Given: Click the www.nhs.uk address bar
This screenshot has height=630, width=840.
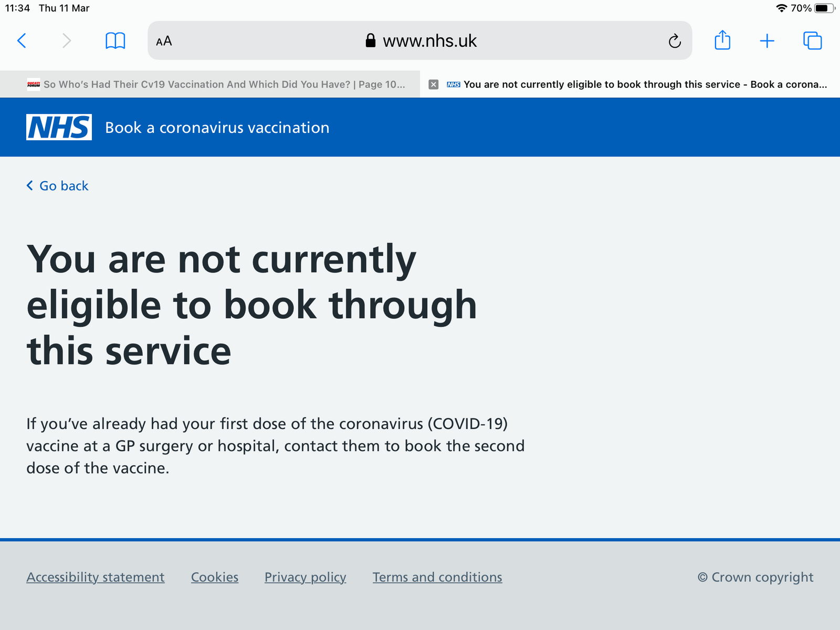Looking at the screenshot, I should (x=420, y=40).
